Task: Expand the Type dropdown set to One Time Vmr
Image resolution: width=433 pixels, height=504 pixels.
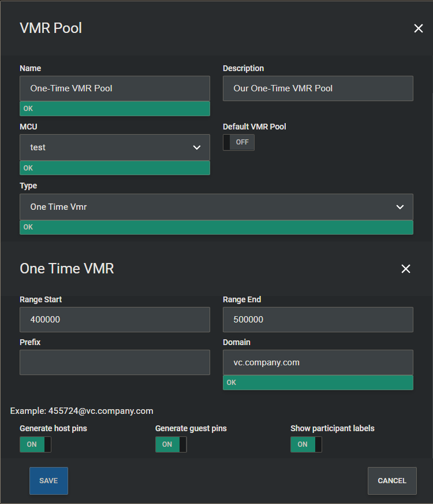Action: click(216, 207)
